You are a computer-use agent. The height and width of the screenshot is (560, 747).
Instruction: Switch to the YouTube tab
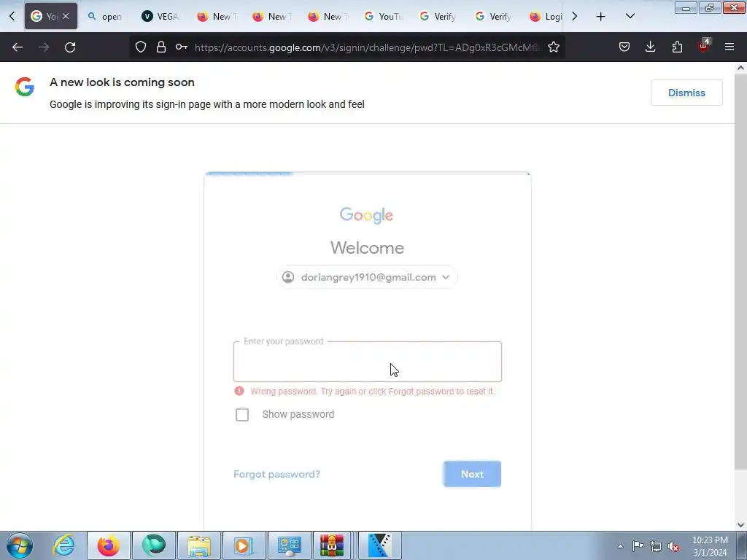click(x=383, y=17)
